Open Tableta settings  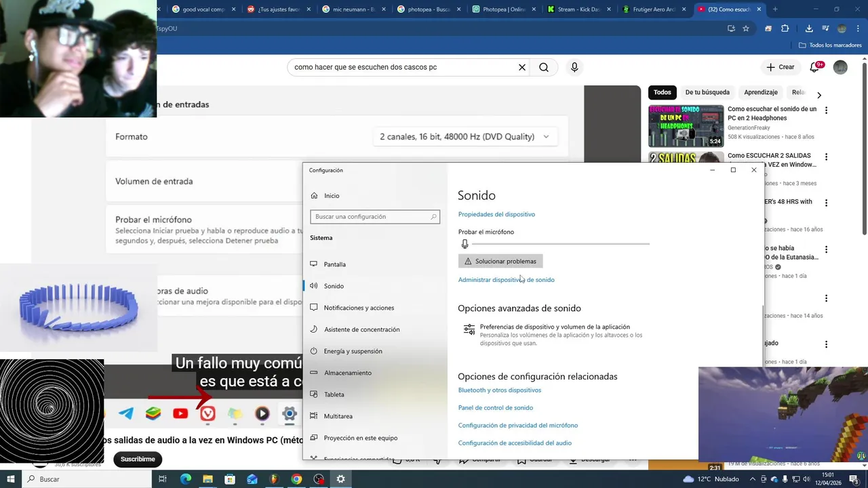(x=375, y=394)
